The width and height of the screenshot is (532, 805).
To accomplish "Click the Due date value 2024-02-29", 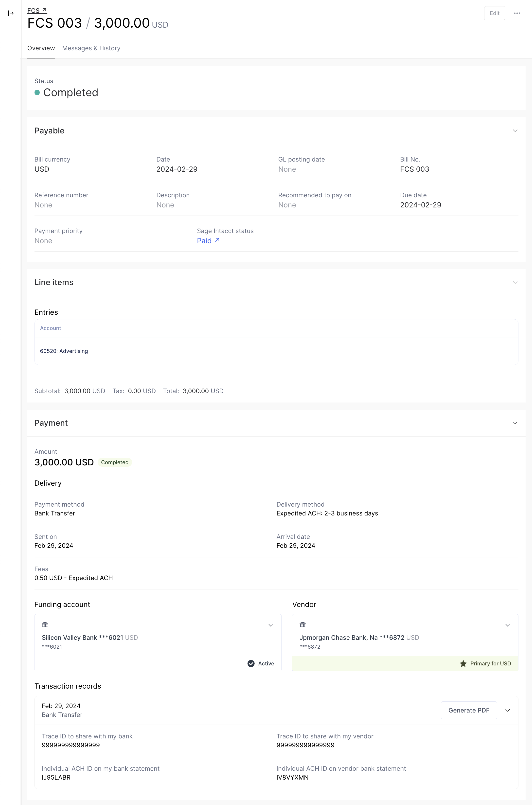I will [x=420, y=205].
